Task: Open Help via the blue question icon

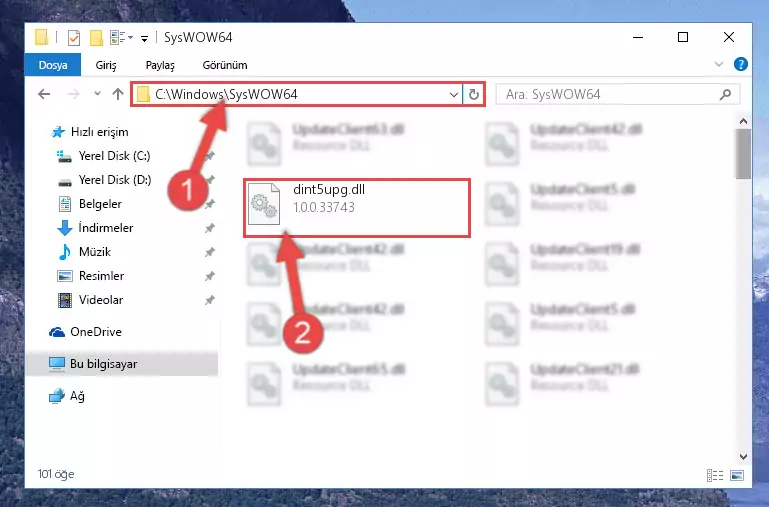Action: pyautogui.click(x=741, y=64)
